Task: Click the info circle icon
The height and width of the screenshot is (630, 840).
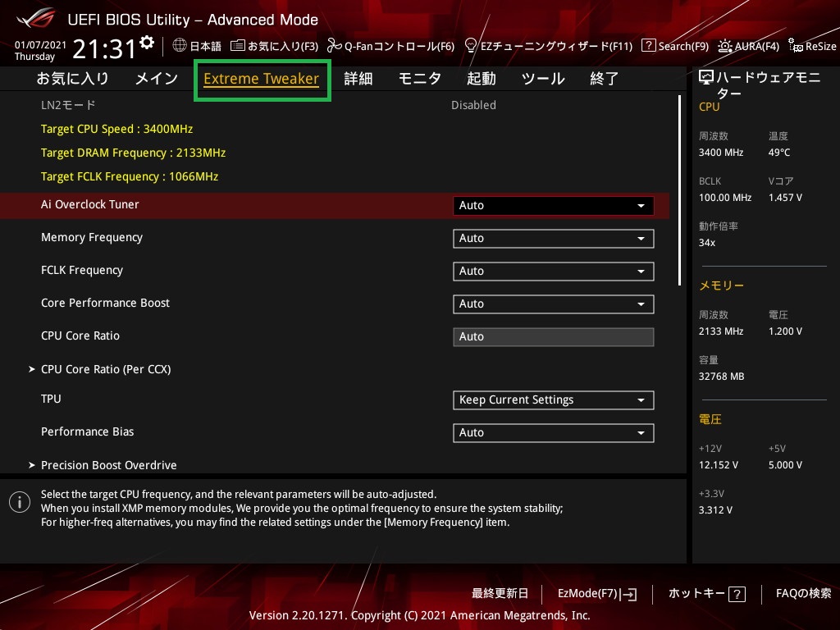Action: pyautogui.click(x=20, y=502)
